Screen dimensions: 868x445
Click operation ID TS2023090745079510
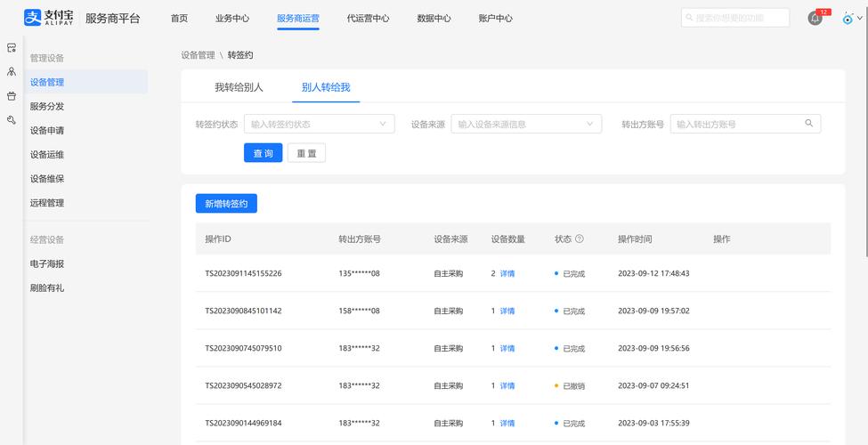(244, 348)
